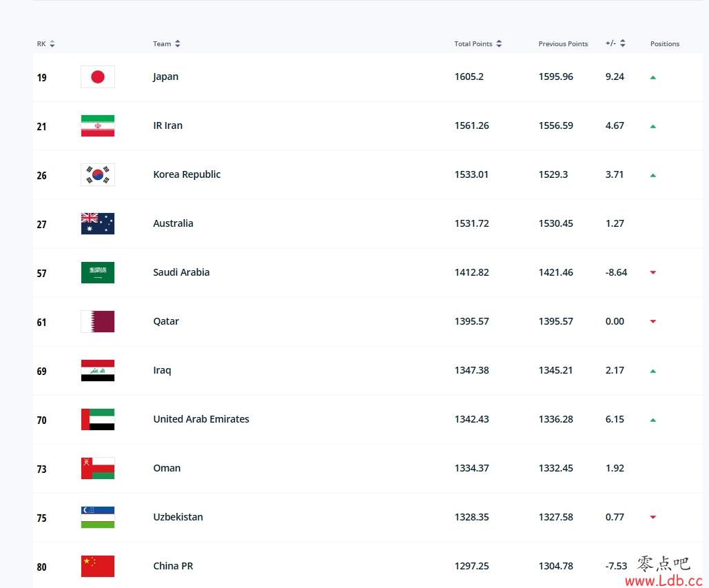
Task: Click the Iraq flag icon
Action: click(x=98, y=370)
